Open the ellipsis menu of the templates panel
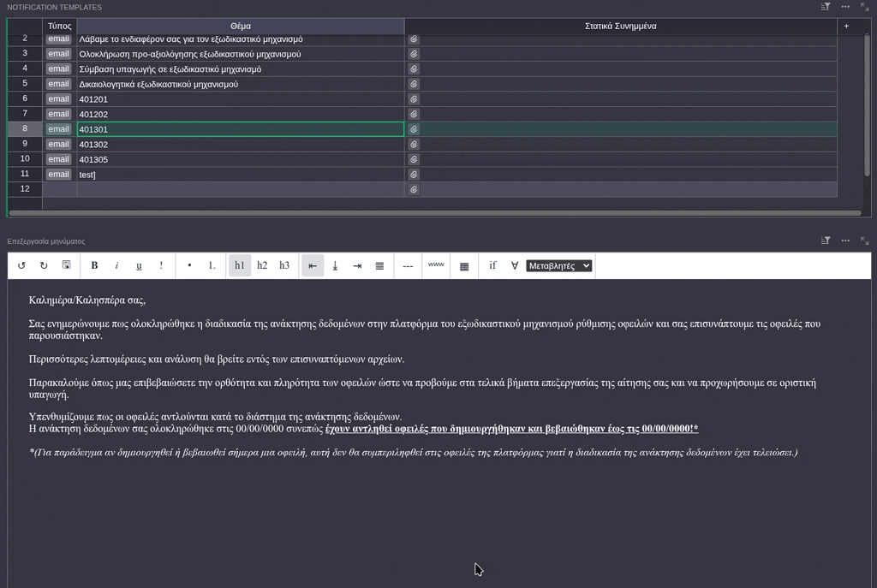Screen dimensions: 877x588 844,7
